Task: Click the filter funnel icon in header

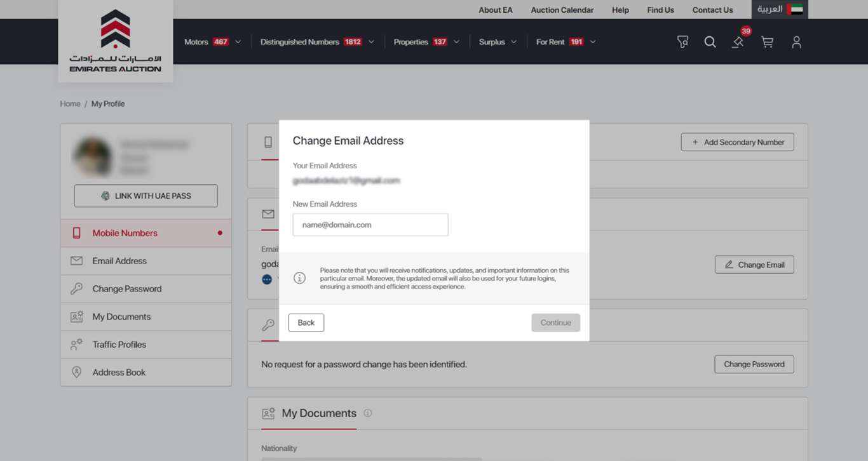Action: 682,42
